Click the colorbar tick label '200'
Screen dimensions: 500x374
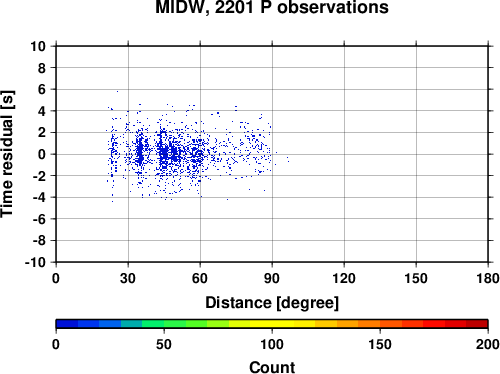(x=488, y=344)
